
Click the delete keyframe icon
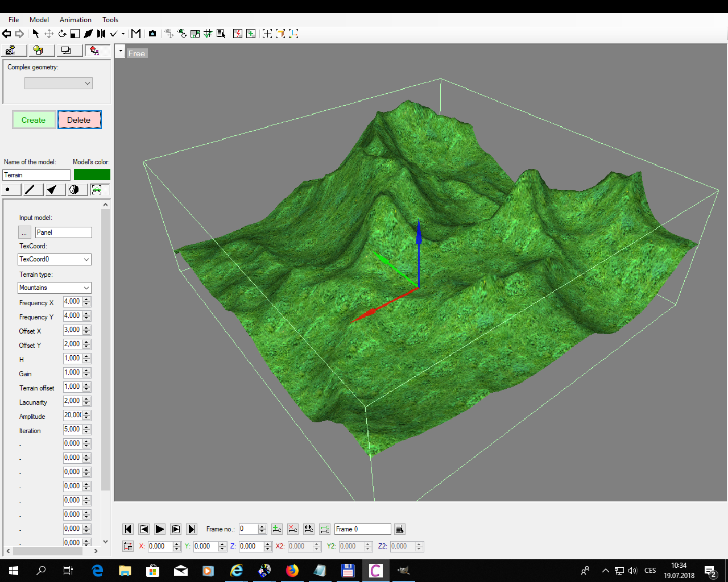(292, 529)
